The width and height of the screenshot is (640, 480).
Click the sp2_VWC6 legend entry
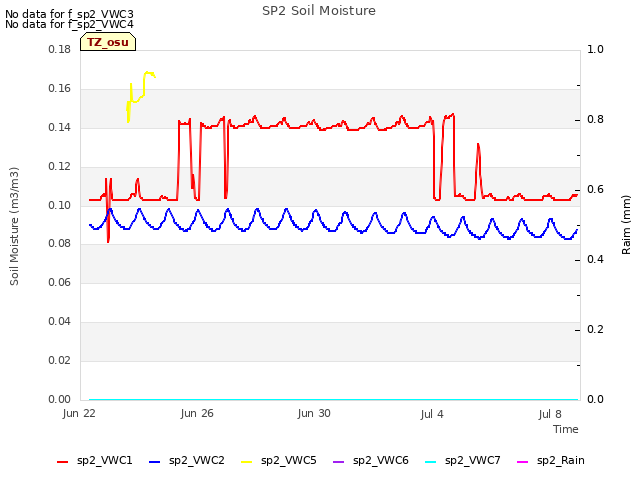[371, 460]
